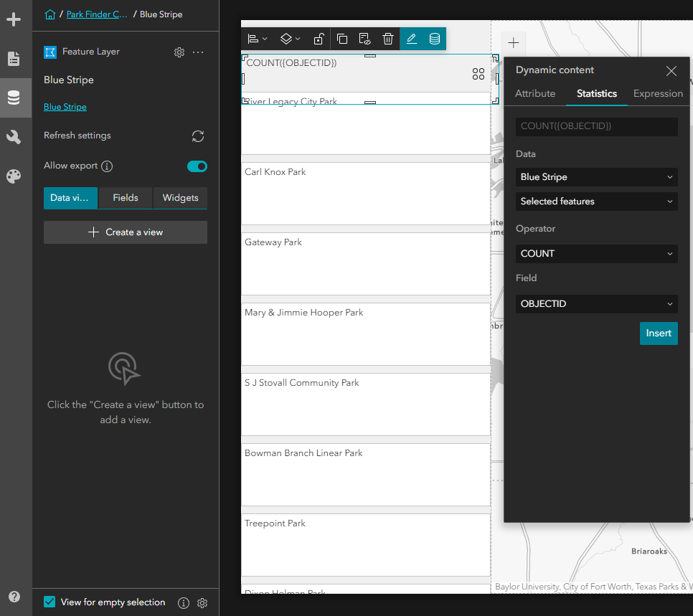693x616 pixels.
Task: Duplicate the selected element
Action: (342, 39)
